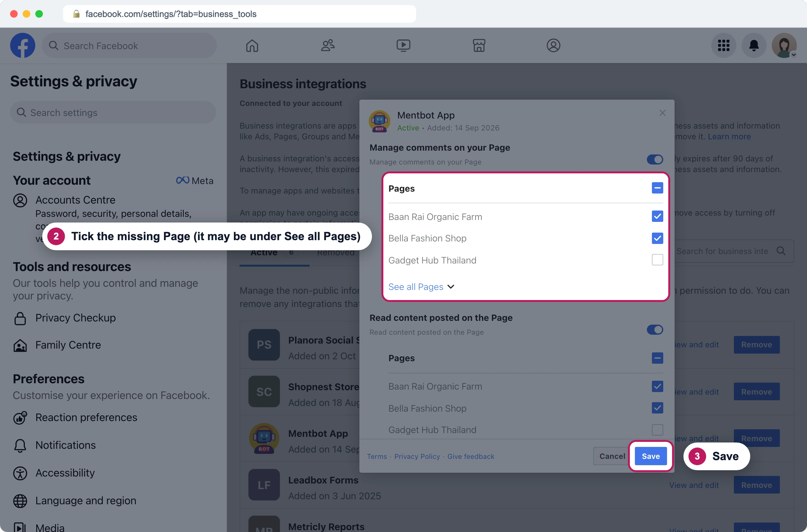Open the Facebook logo home link
The height and width of the screenshot is (532, 807).
[22, 45]
